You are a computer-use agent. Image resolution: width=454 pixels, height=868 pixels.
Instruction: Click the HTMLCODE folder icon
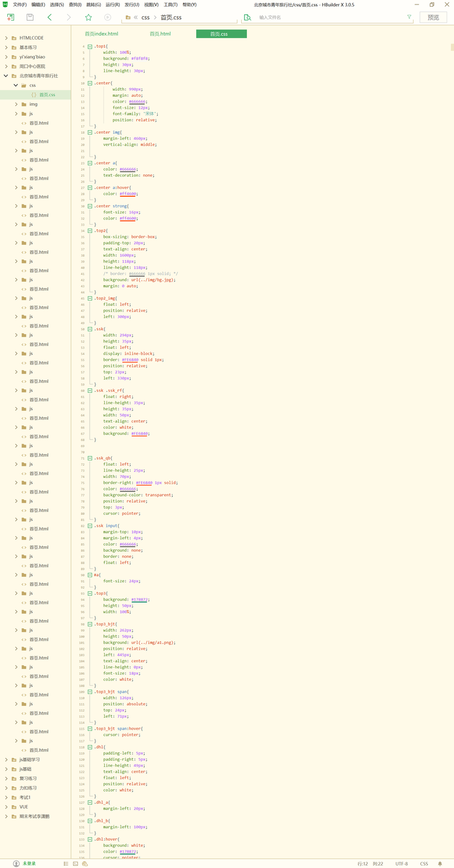tap(14, 38)
